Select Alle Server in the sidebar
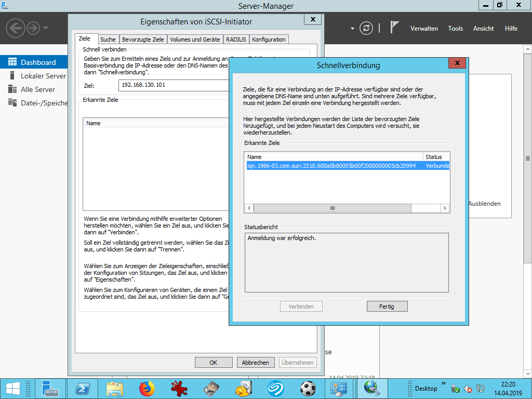This screenshot has width=532, height=399. (34, 89)
